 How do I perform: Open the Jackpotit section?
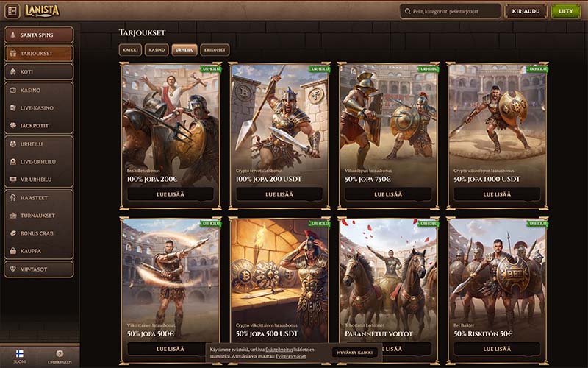(x=39, y=126)
